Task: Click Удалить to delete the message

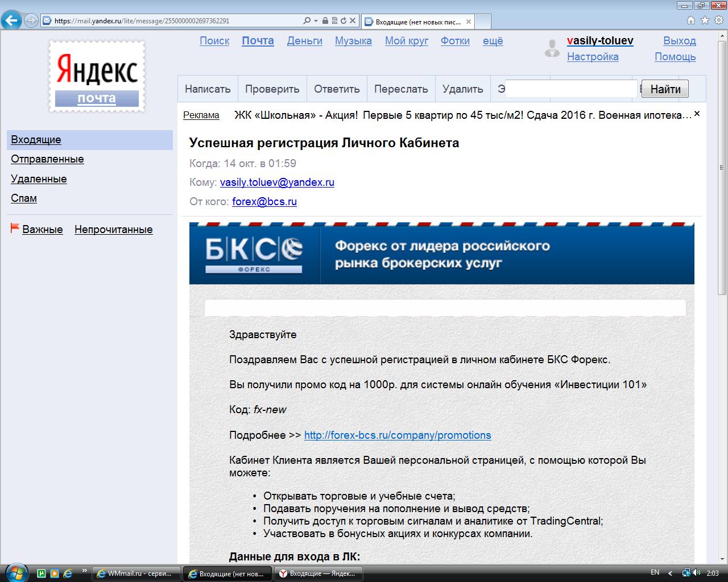Action: tap(463, 89)
